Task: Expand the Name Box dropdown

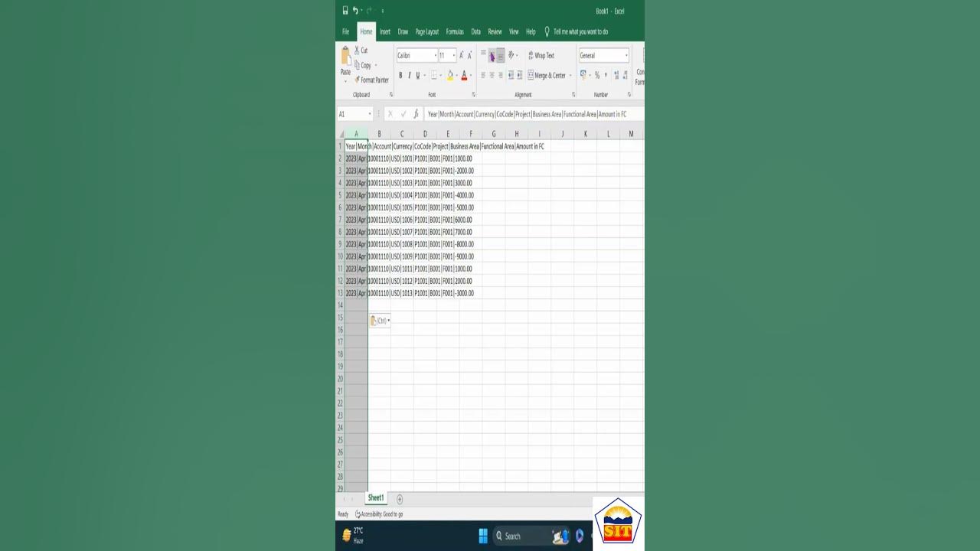Action: click(370, 114)
